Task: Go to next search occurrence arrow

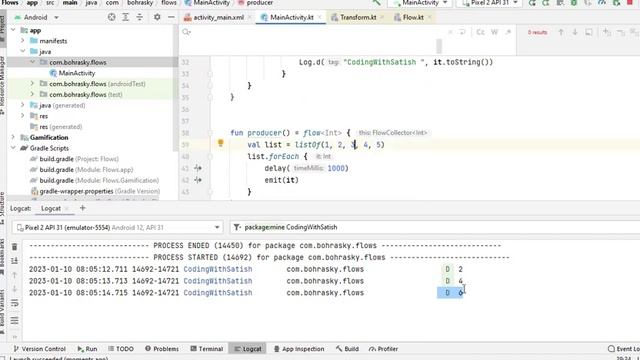Action: 575,32
